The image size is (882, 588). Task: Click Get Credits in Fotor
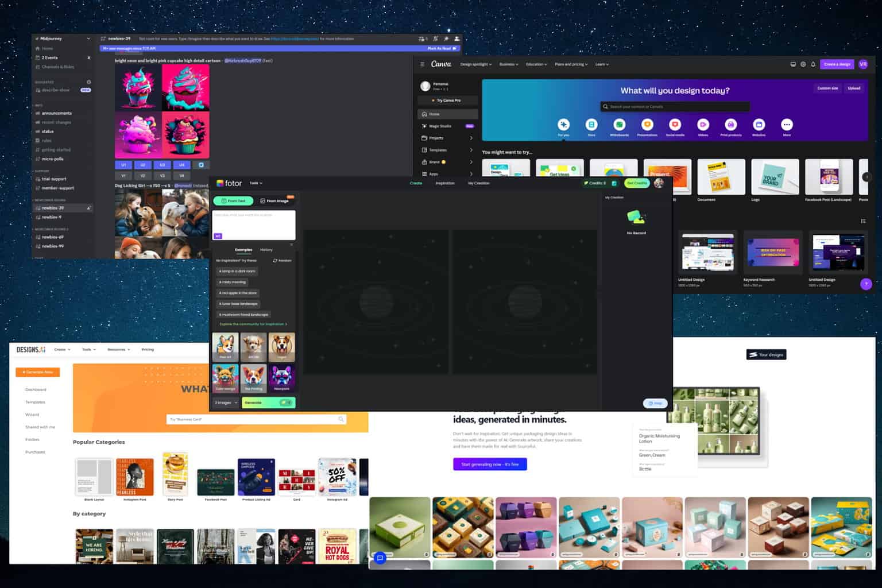(637, 183)
